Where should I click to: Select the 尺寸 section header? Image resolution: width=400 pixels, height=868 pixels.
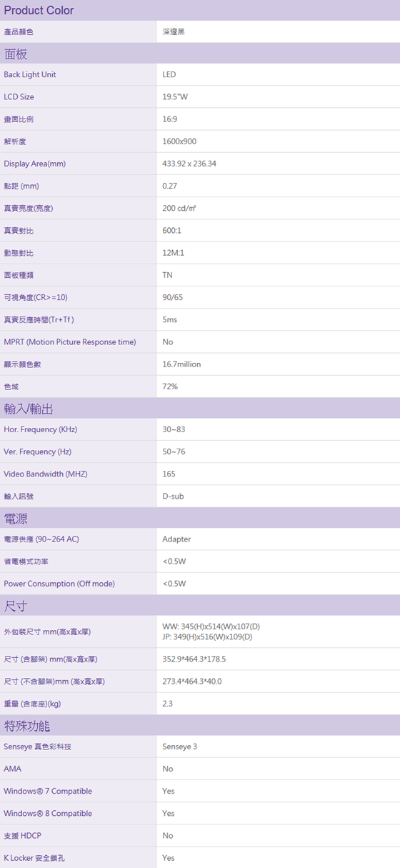click(200, 606)
